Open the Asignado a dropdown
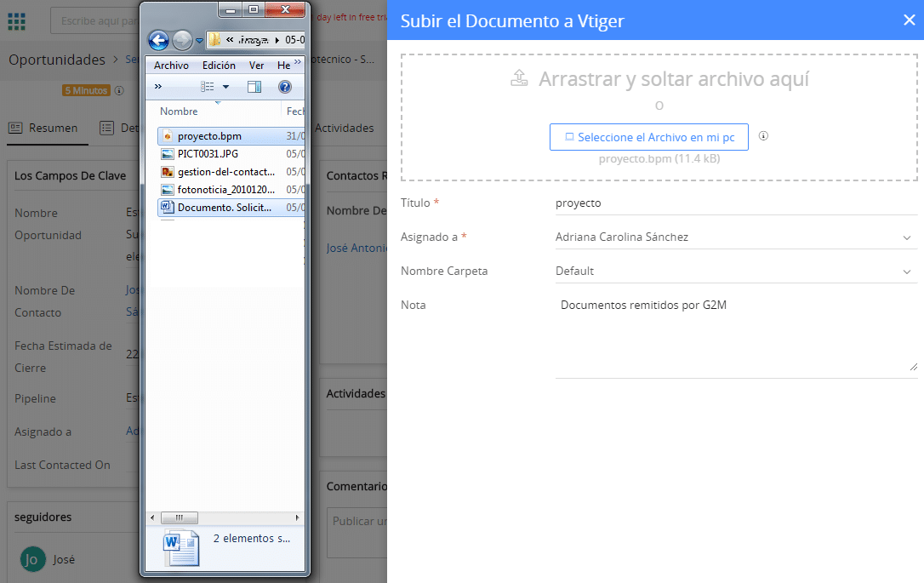 point(736,237)
